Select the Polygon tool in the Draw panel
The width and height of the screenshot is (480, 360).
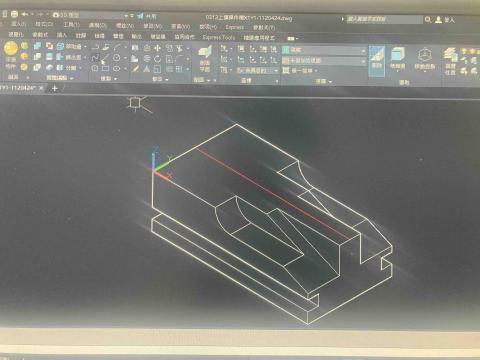[95, 68]
